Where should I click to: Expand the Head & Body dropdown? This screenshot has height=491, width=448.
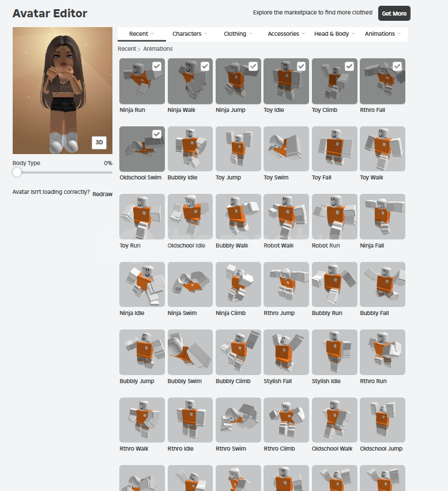coord(334,34)
